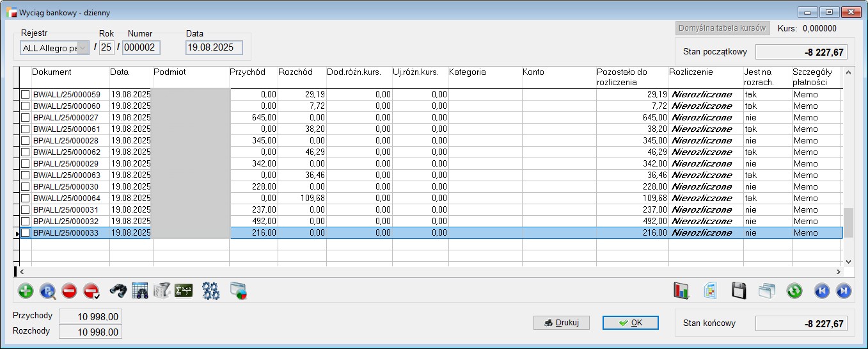Click the binoculars search icon
This screenshot has height=349, width=868.
[x=118, y=291]
